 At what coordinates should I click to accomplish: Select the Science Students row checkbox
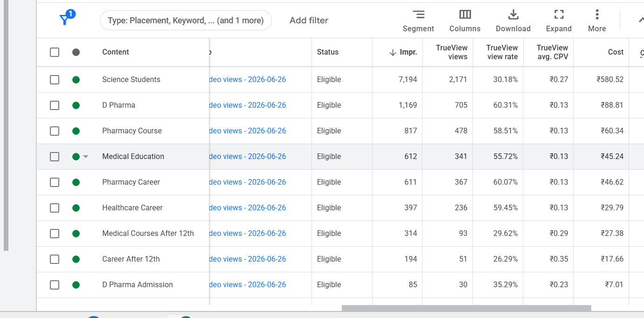tap(55, 80)
